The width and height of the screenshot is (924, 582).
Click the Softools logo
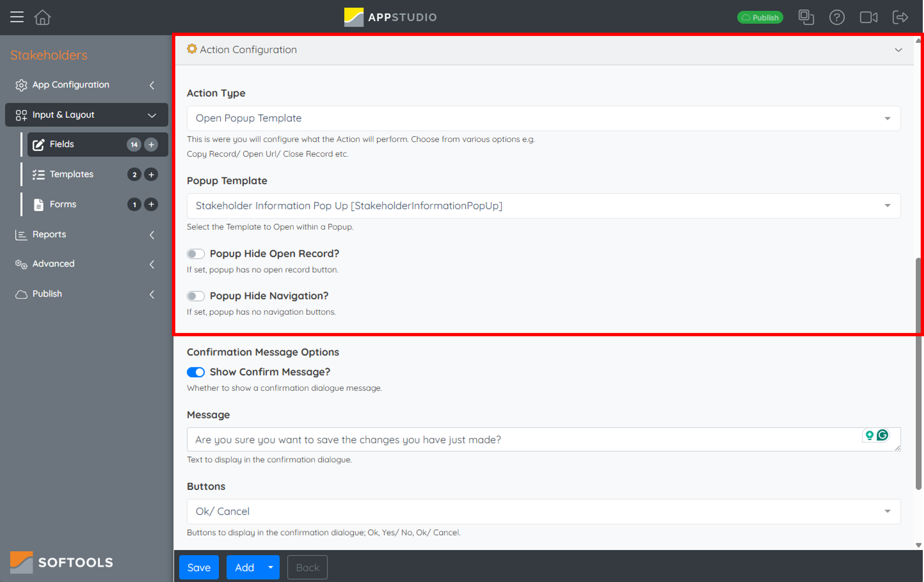pyautogui.click(x=61, y=562)
